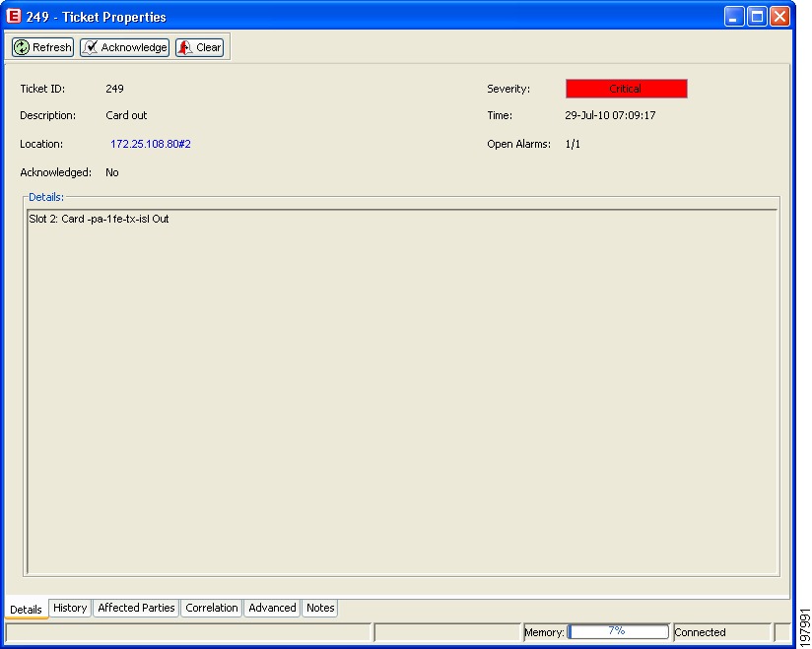Click the description value 'Card out'

[x=126, y=115]
